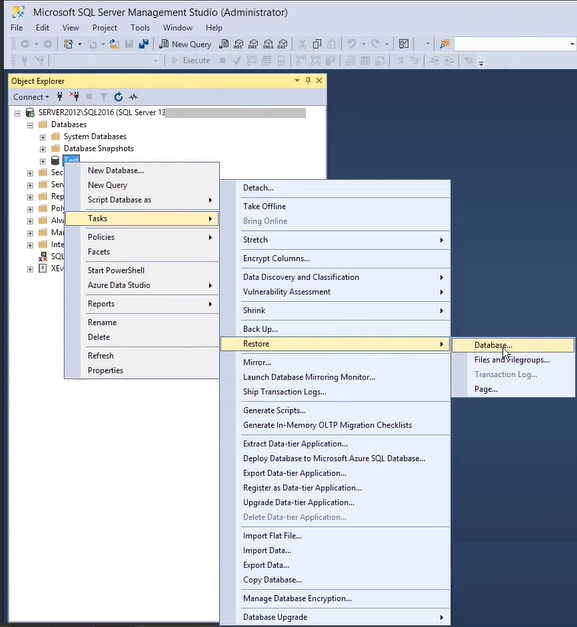Choose Page... in the Restore submenu

coord(513,389)
